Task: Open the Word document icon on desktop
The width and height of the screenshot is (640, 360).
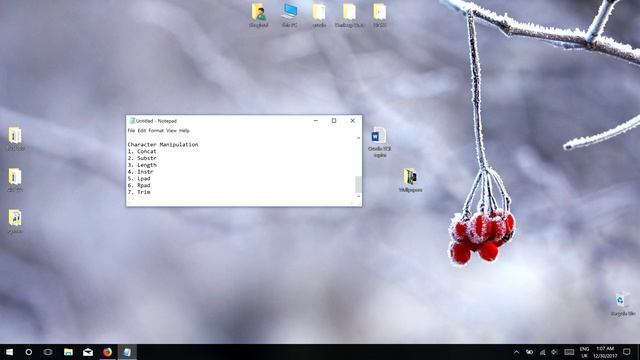Action: pos(379,135)
